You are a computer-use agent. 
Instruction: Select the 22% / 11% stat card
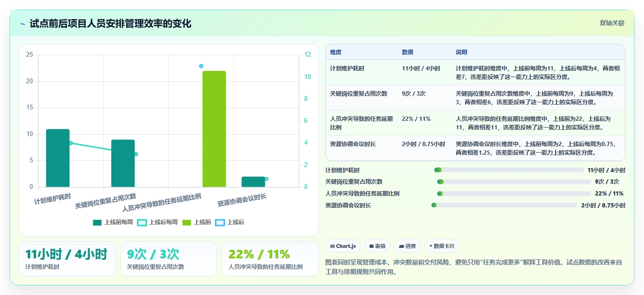[270, 259]
